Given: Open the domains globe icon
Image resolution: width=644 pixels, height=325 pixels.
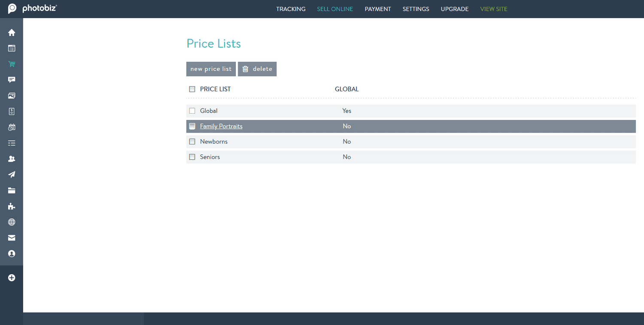Looking at the screenshot, I should pyautogui.click(x=12, y=222).
